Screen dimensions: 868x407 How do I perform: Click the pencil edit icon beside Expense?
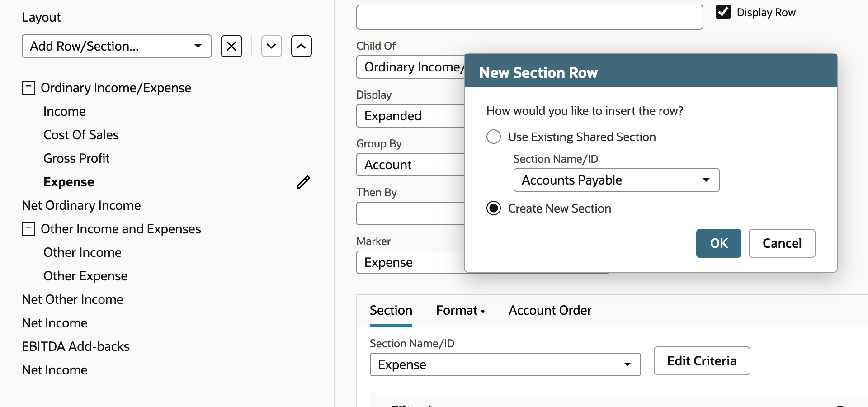click(303, 182)
